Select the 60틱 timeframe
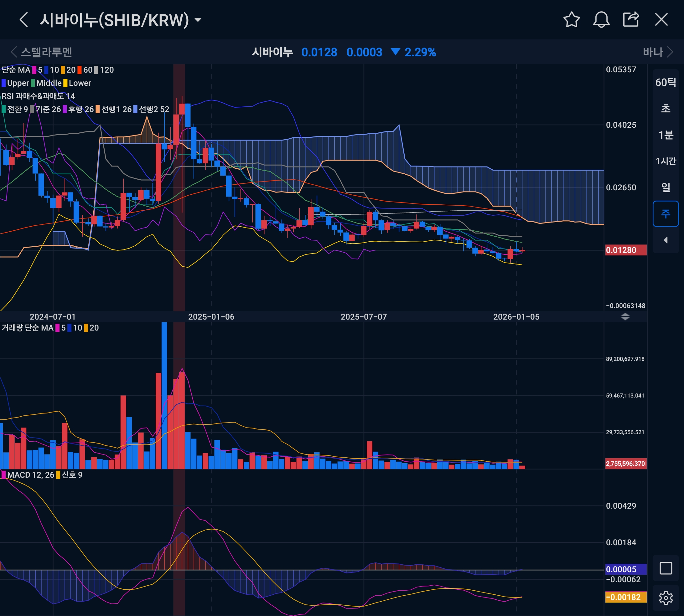Viewport: 684px width, 616px height. [x=666, y=82]
